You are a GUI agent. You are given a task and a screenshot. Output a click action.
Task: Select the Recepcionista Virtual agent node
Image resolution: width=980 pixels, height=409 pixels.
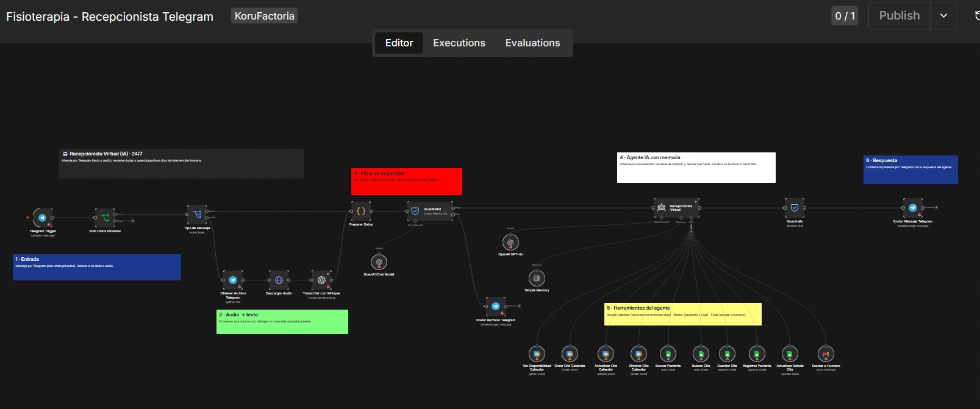click(676, 208)
